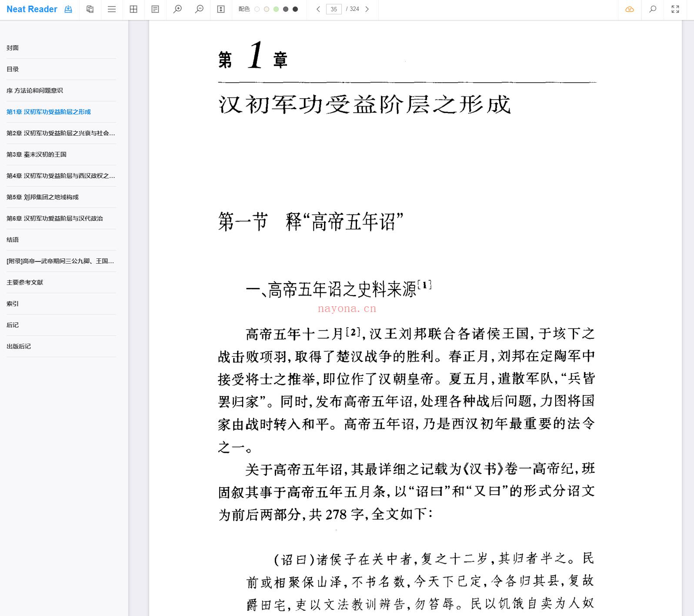Go to previous page with left arrow

tap(318, 9)
